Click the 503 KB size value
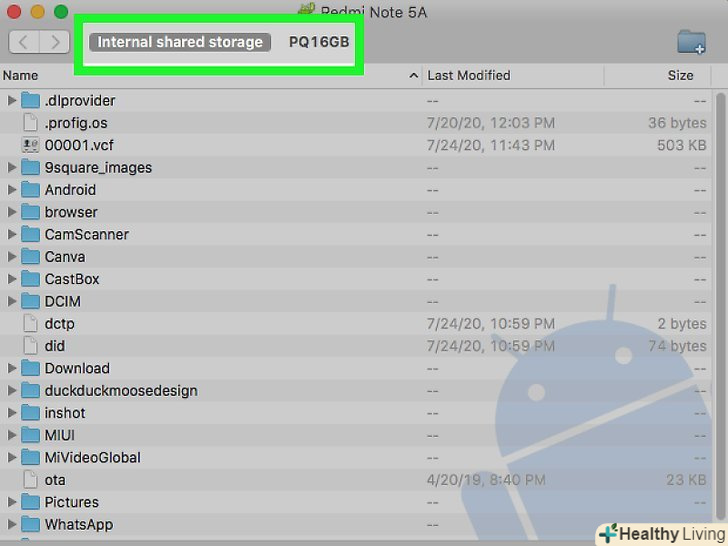 tap(682, 145)
